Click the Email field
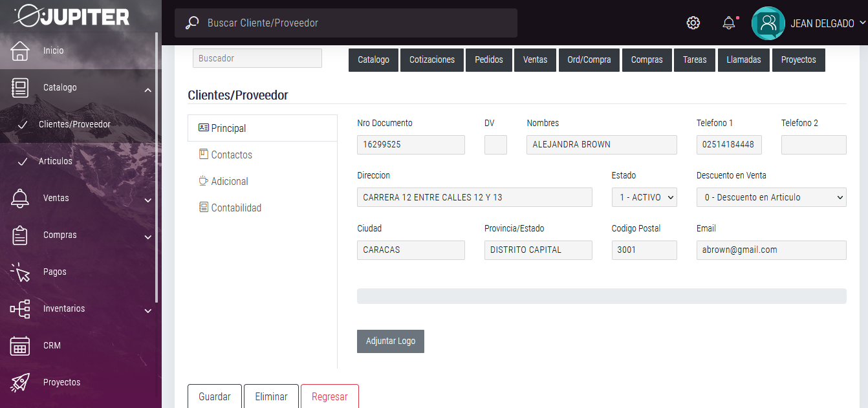Image resolution: width=868 pixels, height=408 pixels. pyautogui.click(x=772, y=250)
